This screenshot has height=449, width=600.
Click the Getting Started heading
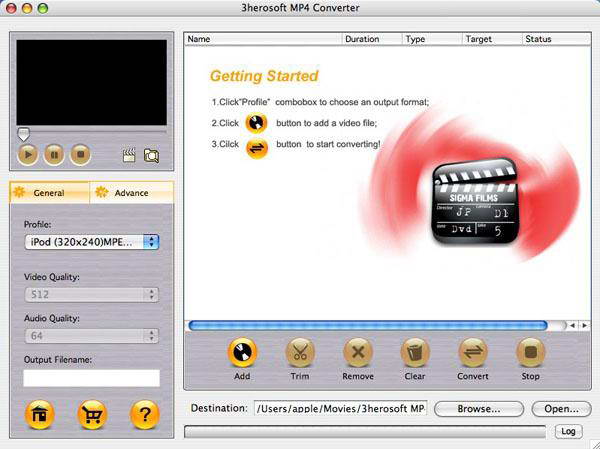click(x=264, y=75)
